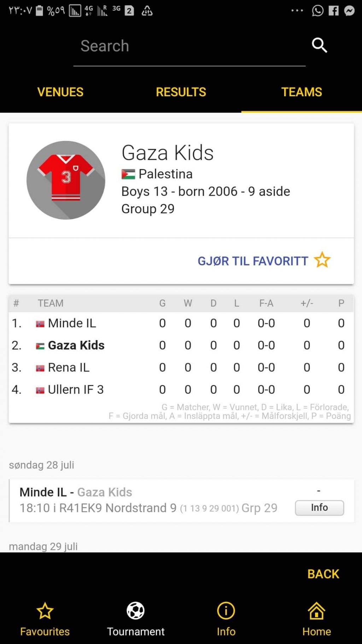Open the Info circle icon in the bottom bar

226,611
